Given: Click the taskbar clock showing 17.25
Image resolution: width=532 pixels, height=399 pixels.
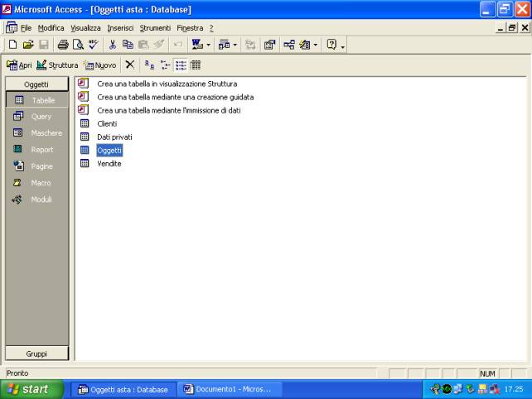Looking at the screenshot, I should coord(514,389).
